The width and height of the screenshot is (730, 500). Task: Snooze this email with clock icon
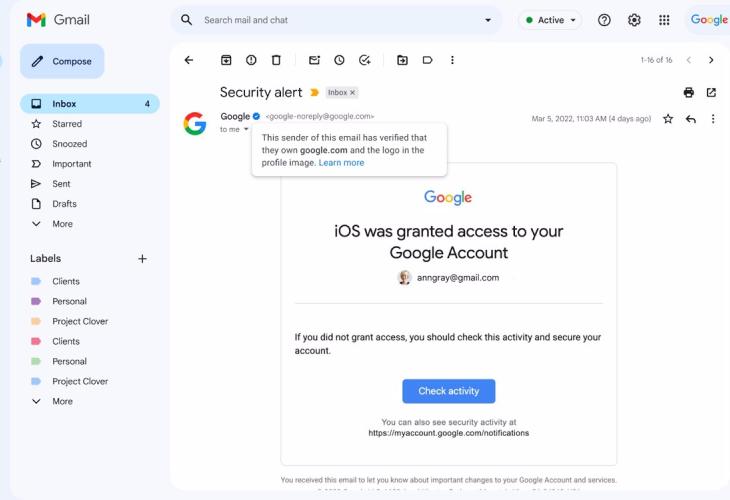click(340, 60)
